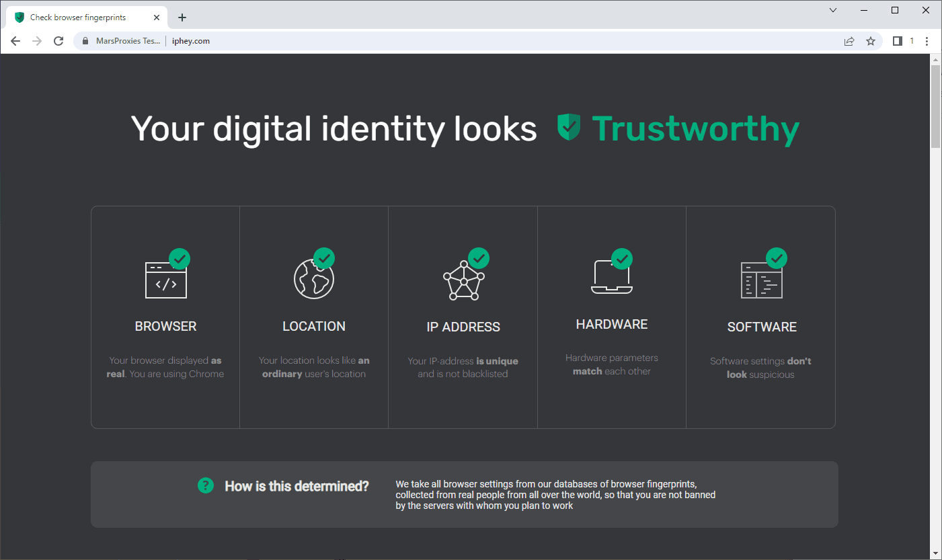
Task: Click 'Your IP-address is unique' description
Action: [x=463, y=367]
